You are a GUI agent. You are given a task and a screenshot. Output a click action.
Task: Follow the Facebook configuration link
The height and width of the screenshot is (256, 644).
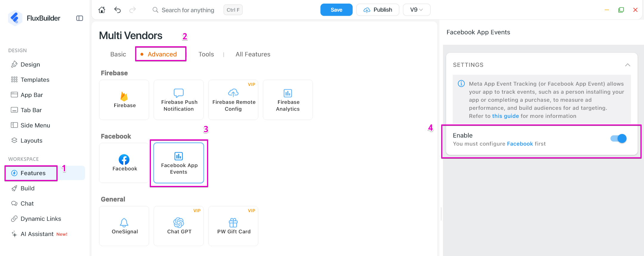(520, 144)
